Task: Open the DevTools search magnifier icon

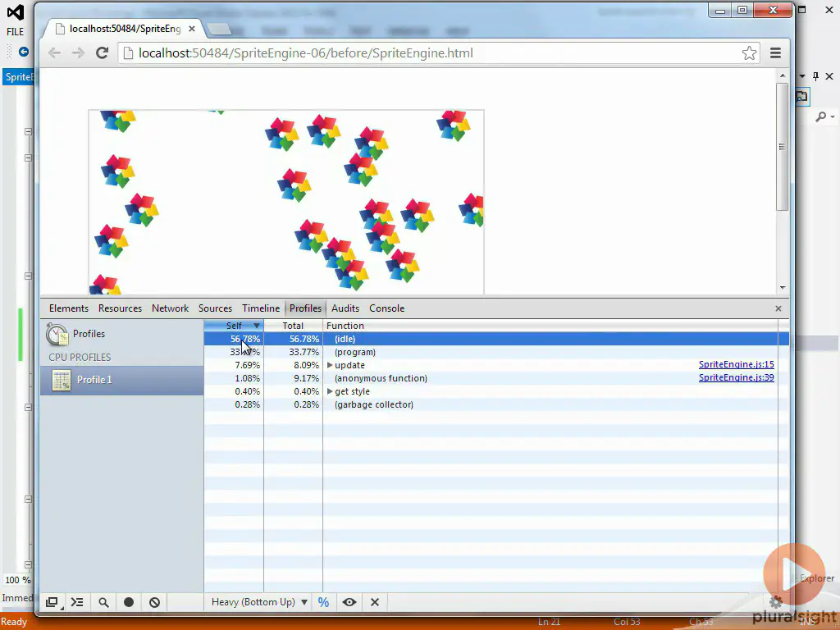Action: tap(103, 602)
